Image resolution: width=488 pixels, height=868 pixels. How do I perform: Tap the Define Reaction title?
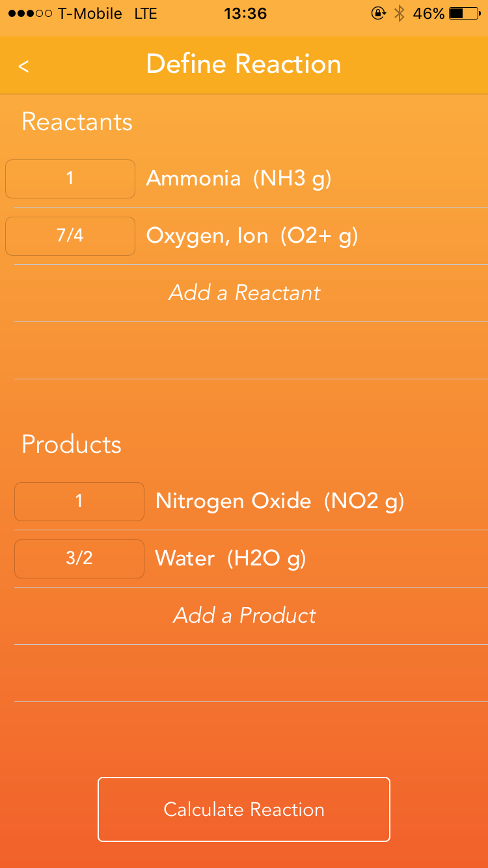pos(244,64)
